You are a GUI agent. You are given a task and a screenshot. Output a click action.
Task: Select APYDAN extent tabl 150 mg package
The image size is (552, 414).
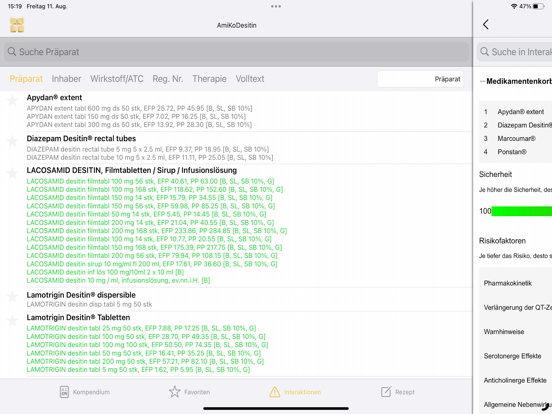click(136, 116)
